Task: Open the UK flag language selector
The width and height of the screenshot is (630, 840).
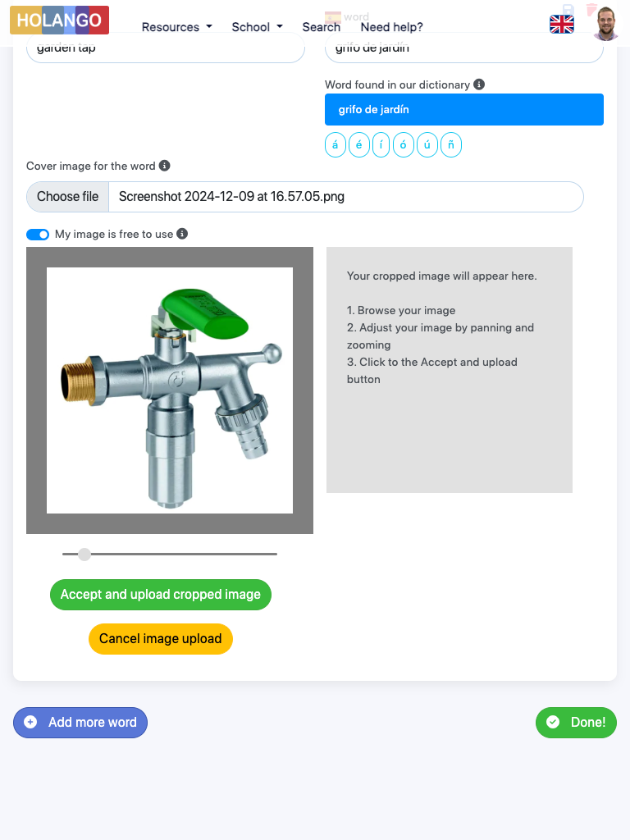Action: click(561, 24)
